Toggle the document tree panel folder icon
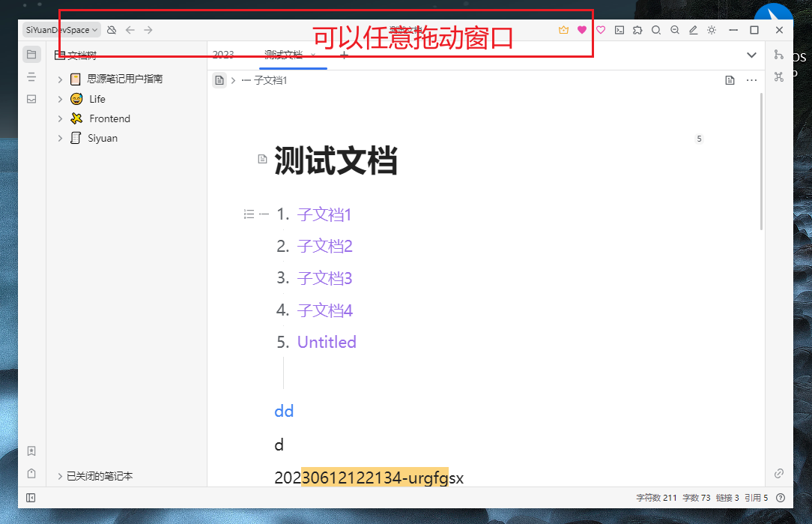This screenshot has height=524, width=812. (x=31, y=54)
